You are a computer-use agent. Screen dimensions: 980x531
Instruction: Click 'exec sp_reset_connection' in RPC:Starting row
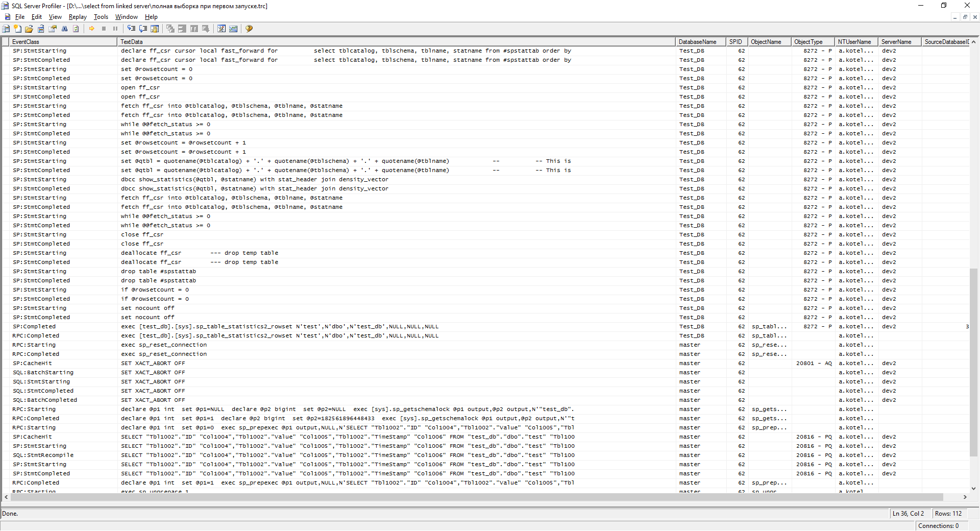[x=164, y=345]
